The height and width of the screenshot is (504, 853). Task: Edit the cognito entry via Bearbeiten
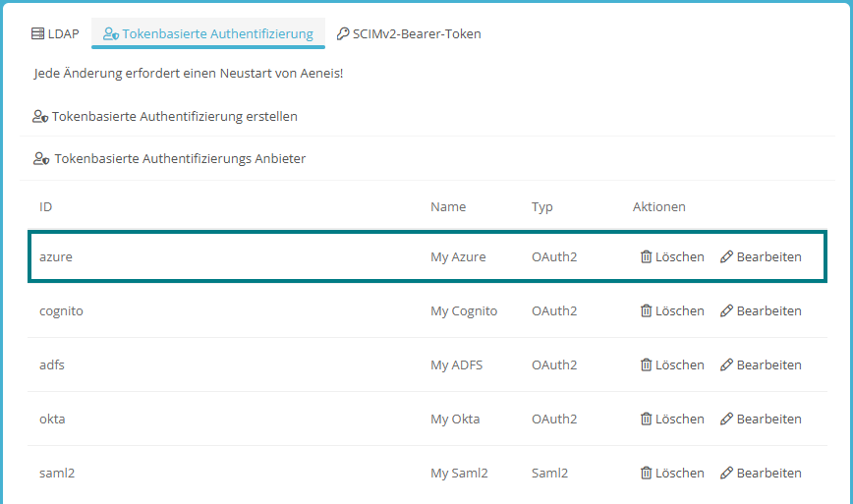(x=761, y=311)
